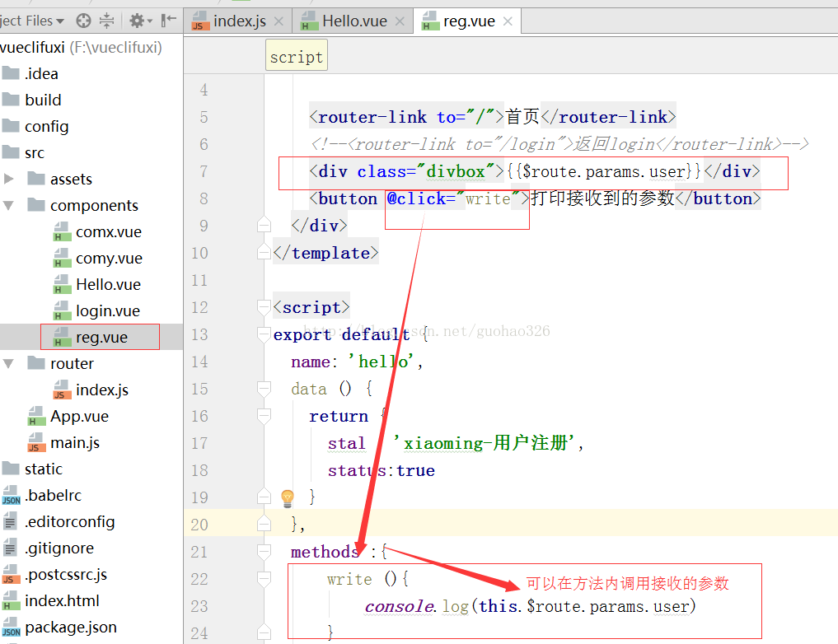Select the config folder
838x644 pixels.
point(35,127)
